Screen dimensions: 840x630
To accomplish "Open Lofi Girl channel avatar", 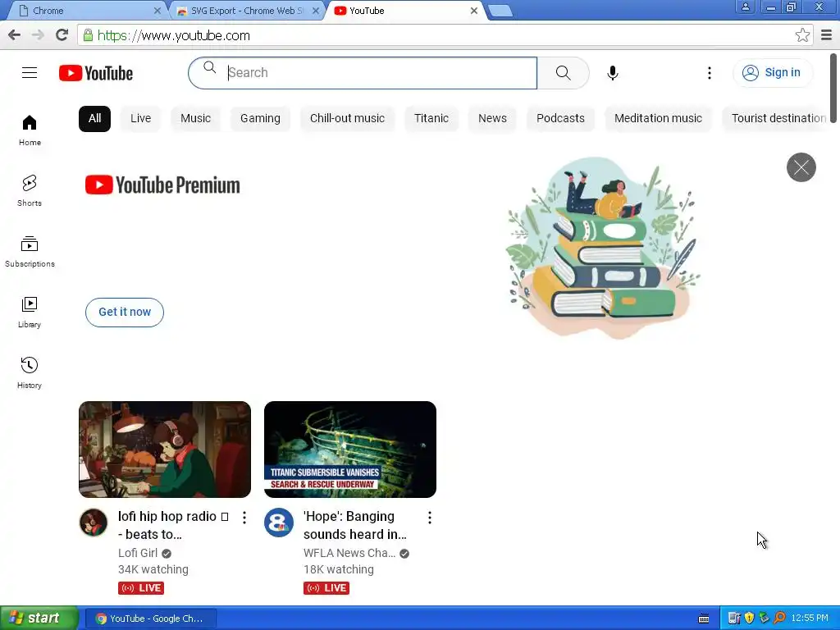I will click(x=94, y=523).
